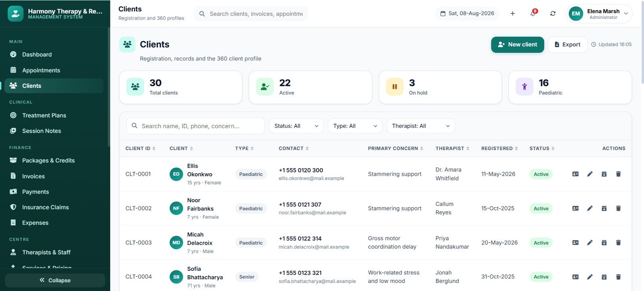
Task: Open Invoices from sidebar
Action: [54, 176]
